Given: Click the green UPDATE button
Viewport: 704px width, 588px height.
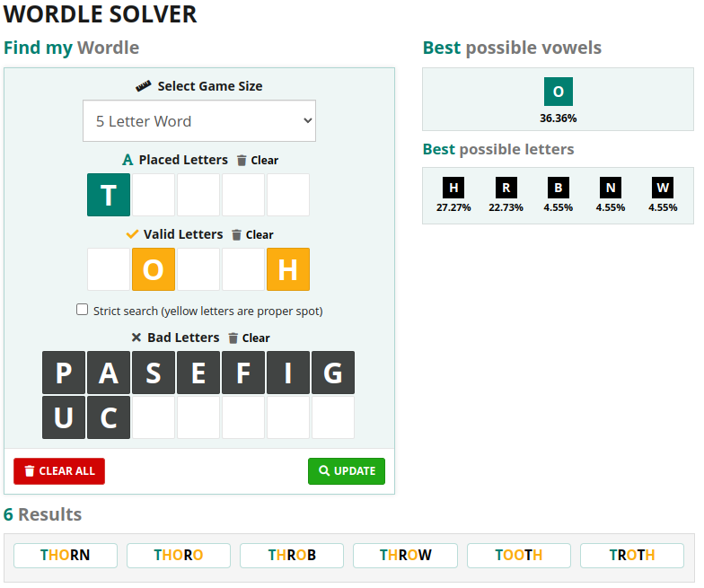Looking at the screenshot, I should click(347, 471).
